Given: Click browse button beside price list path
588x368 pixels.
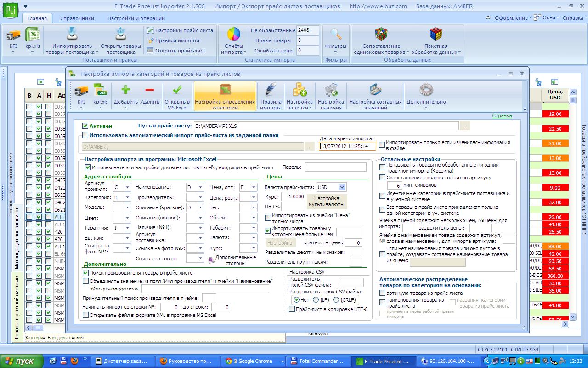Looking at the screenshot, I should 465,126.
